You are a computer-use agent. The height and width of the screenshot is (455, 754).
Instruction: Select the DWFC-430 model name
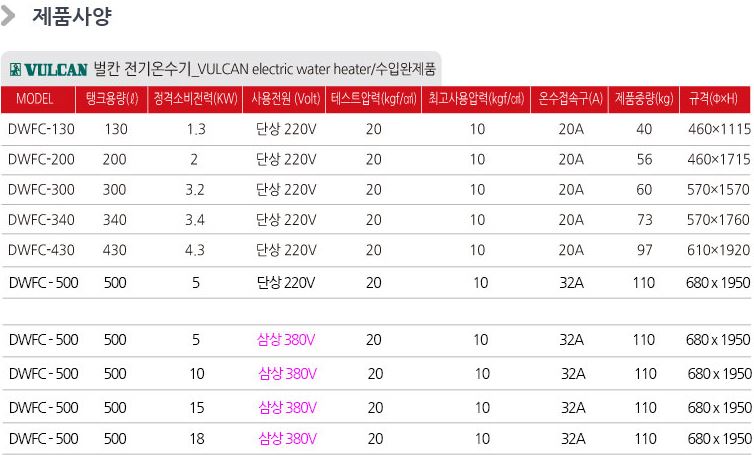tap(41, 249)
